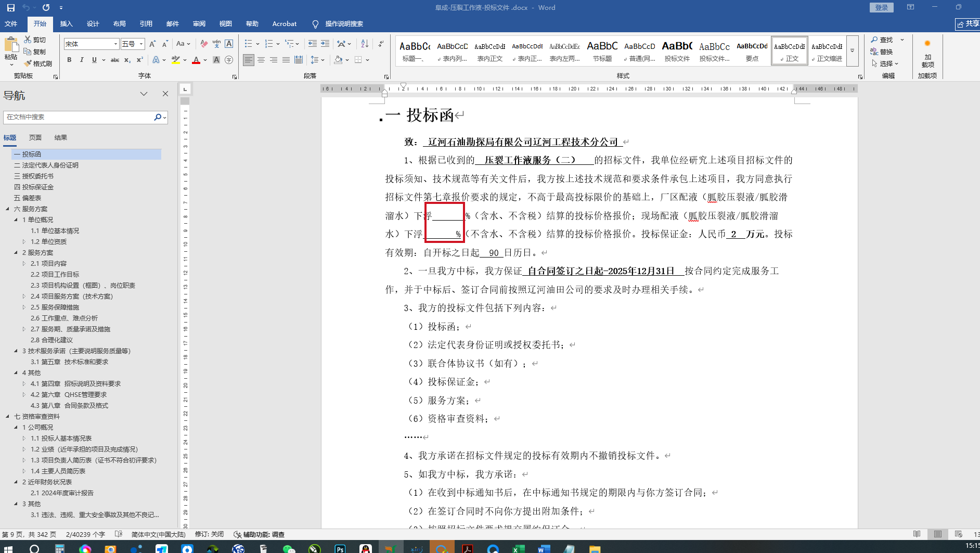Open the font name 宋体 dropdown

[115, 44]
